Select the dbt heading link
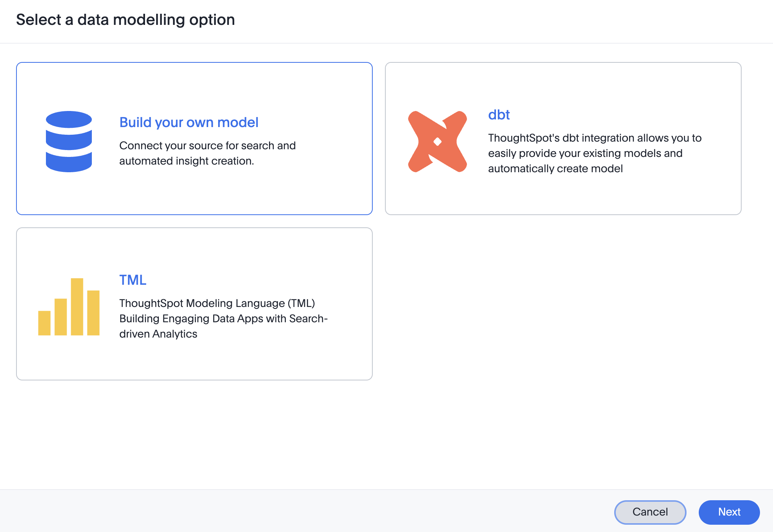The image size is (773, 532). pyautogui.click(x=499, y=115)
